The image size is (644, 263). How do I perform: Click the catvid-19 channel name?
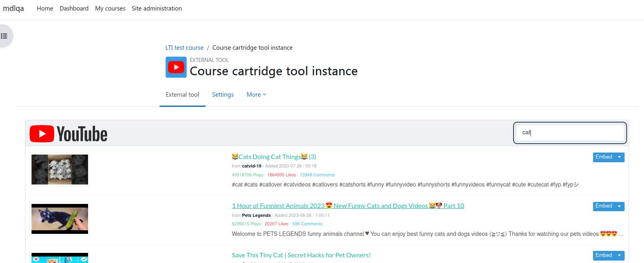pyautogui.click(x=251, y=166)
